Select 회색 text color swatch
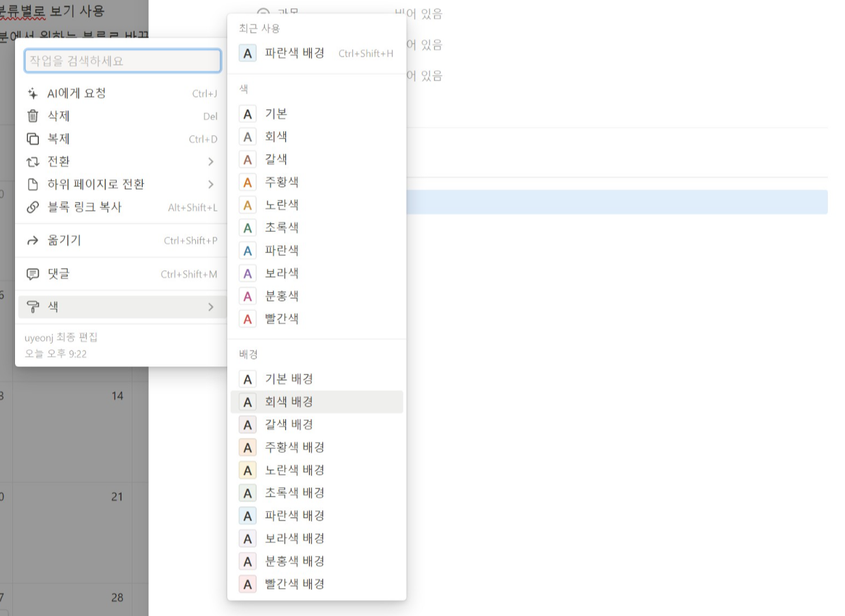This screenshot has width=845, height=616. point(248,136)
